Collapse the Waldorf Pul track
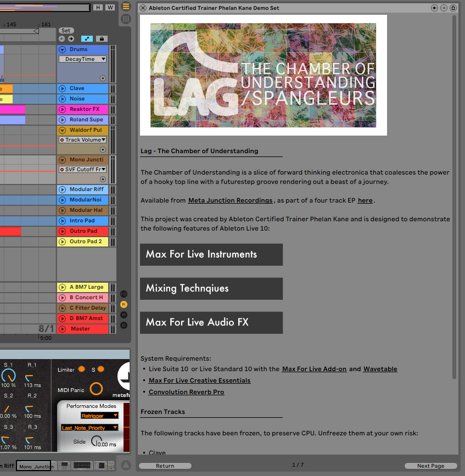This screenshot has height=476, width=465. [x=63, y=130]
